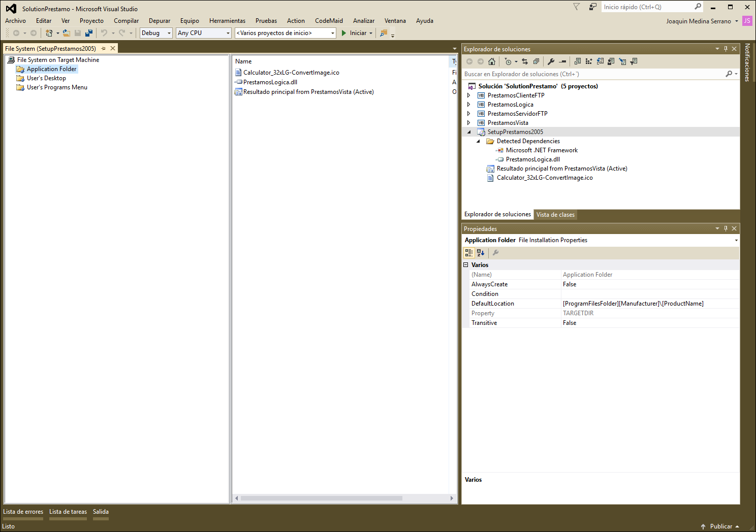
Task: Open the Application Folder object selector dropdown
Action: click(x=736, y=240)
